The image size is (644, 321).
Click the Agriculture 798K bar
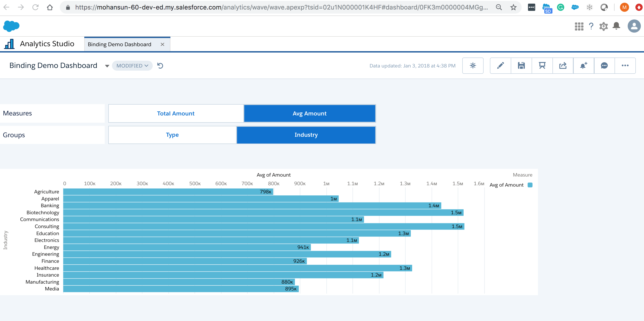click(x=168, y=192)
